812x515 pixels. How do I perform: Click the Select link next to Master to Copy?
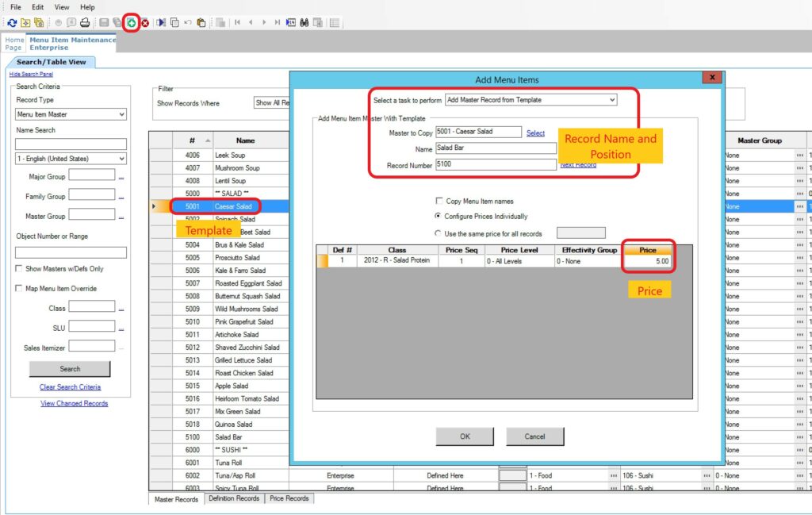coord(535,133)
